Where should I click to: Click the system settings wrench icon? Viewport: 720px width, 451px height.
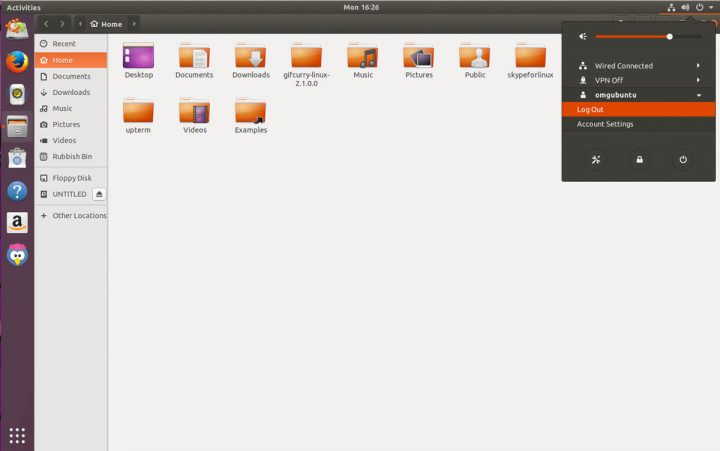coord(595,159)
